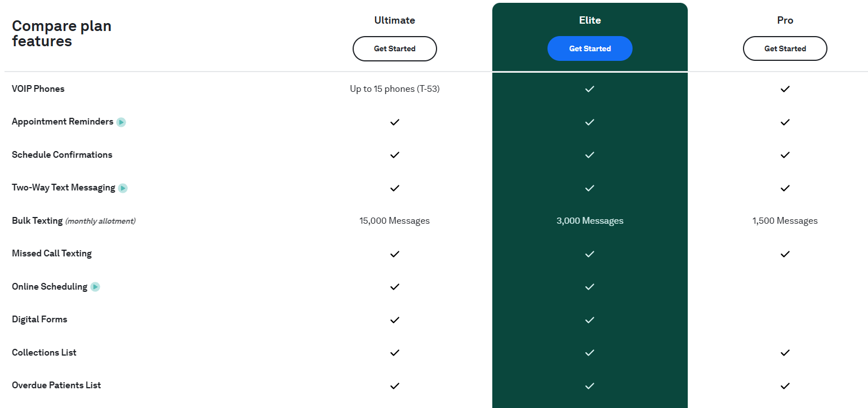Play the Two-Way Text Messaging video icon
Image resolution: width=868 pixels, height=408 pixels.
tap(123, 188)
